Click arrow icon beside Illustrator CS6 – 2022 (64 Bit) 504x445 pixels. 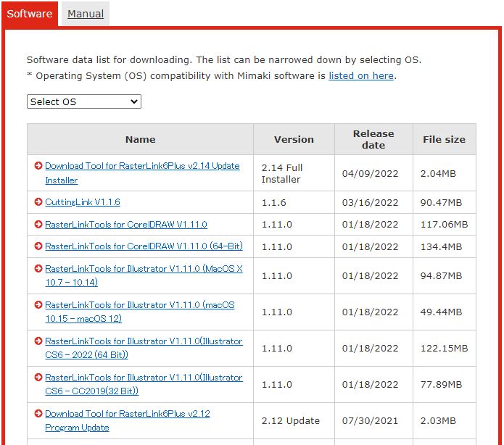click(x=38, y=341)
